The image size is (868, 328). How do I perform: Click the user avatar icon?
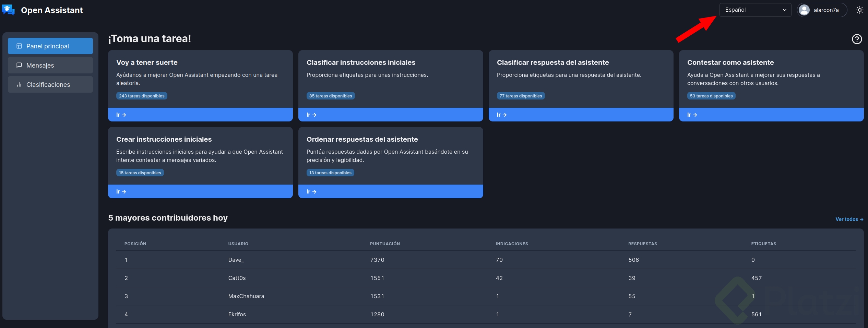click(804, 10)
